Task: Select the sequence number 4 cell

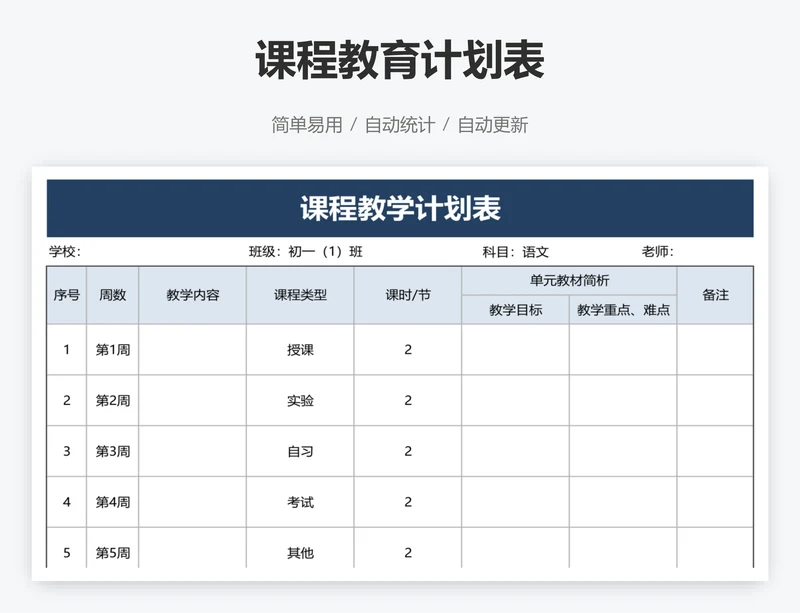Action: [x=67, y=502]
